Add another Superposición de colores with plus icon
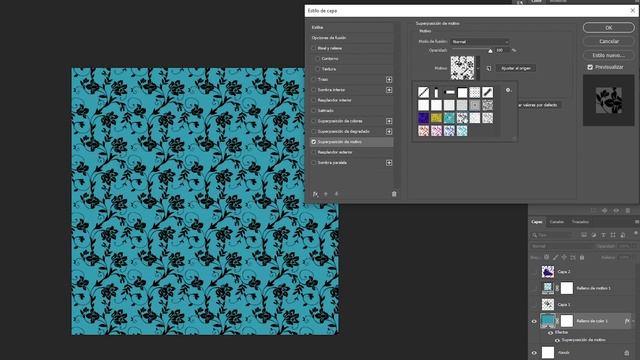The height and width of the screenshot is (360, 640). click(x=389, y=121)
